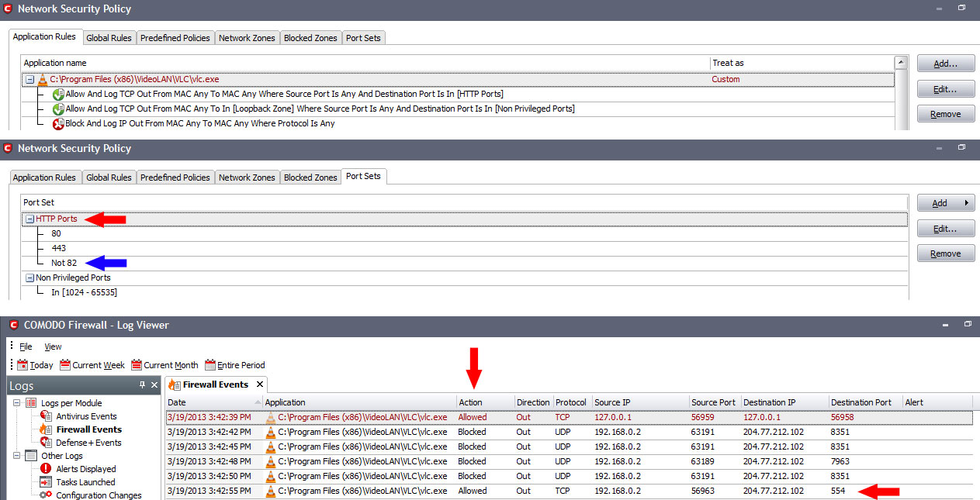This screenshot has width=980, height=500.
Task: Click the COMODO logo in the Log Viewer title bar
Action: pyautogui.click(x=14, y=325)
